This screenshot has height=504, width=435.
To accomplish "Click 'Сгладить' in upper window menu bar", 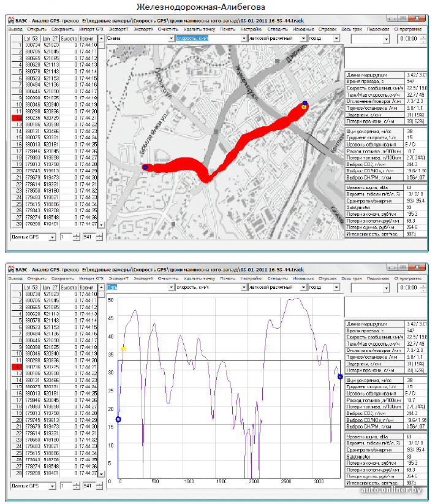I will coord(278,29).
